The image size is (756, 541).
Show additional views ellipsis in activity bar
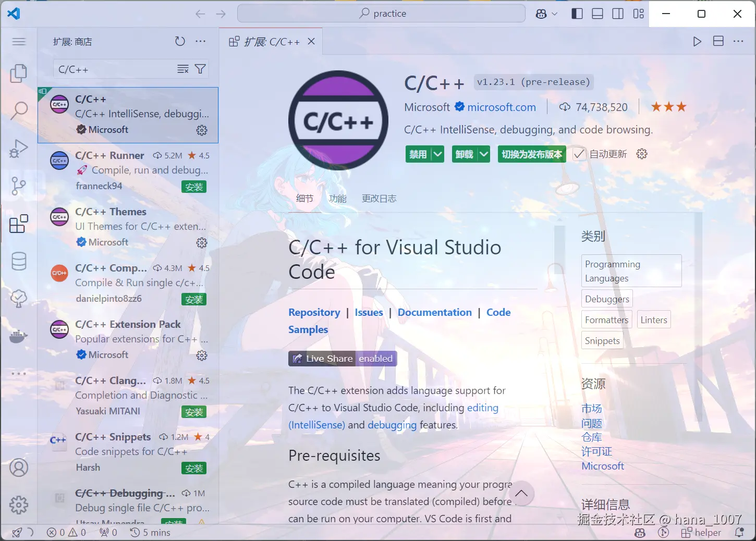(19, 374)
